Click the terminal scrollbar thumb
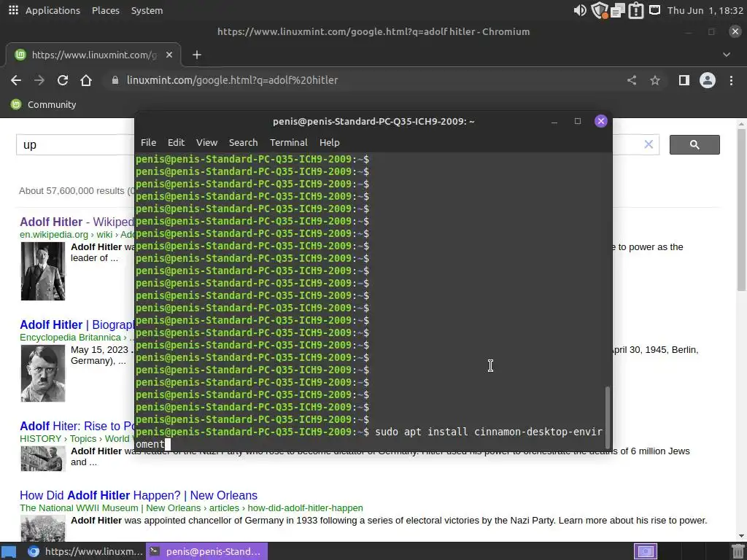Viewport: 747px width, 560px height. click(607, 418)
